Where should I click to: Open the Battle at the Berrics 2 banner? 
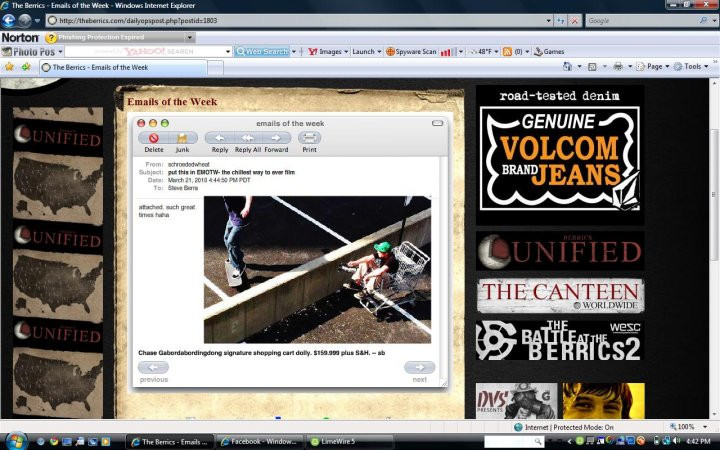560,340
